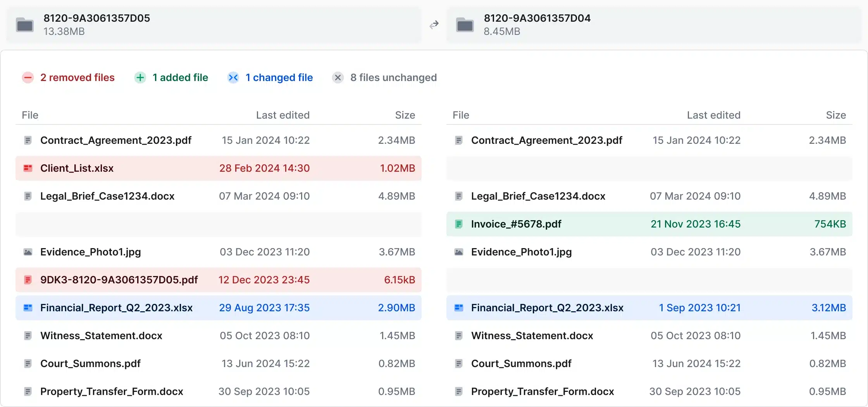Click the left folder icon for 8120-9A3061357D05
The image size is (868, 407).
pyautogui.click(x=25, y=25)
